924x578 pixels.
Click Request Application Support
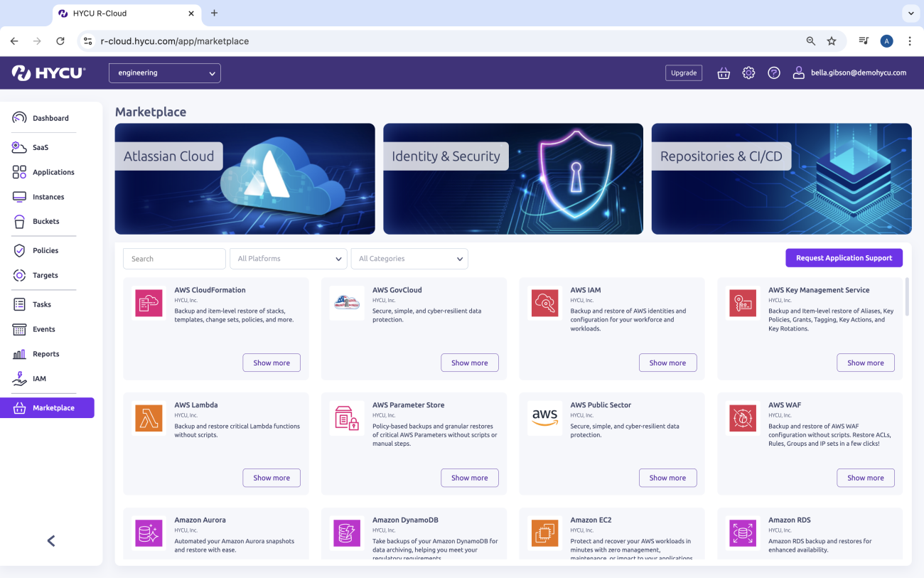click(x=844, y=257)
